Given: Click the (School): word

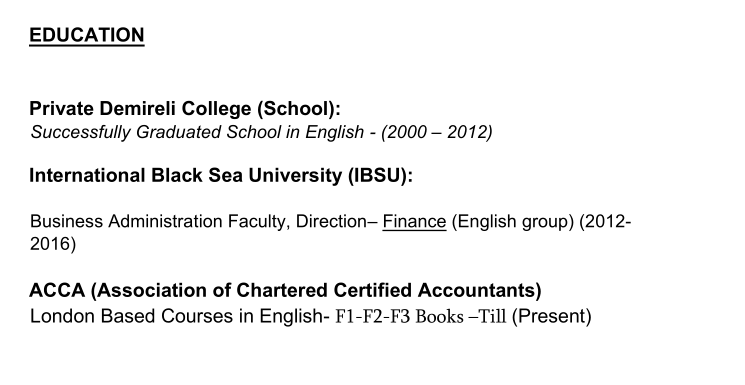Looking at the screenshot, I should point(299,109).
